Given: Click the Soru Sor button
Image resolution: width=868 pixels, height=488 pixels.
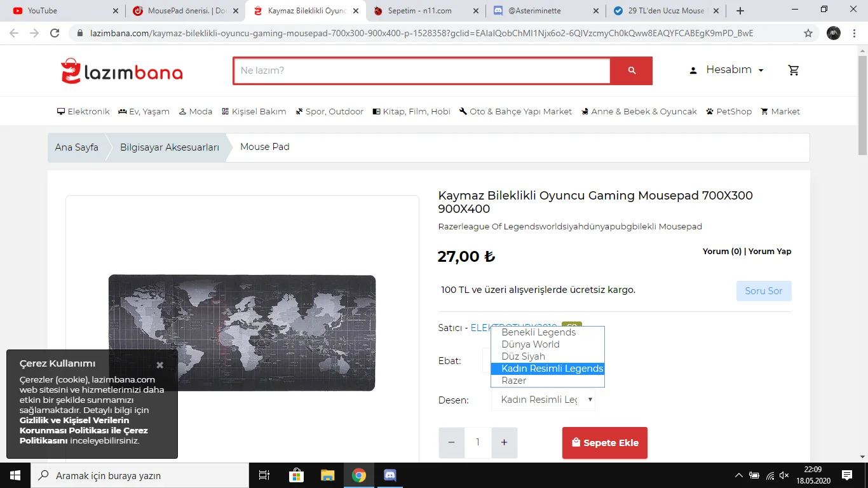Looking at the screenshot, I should (764, 291).
